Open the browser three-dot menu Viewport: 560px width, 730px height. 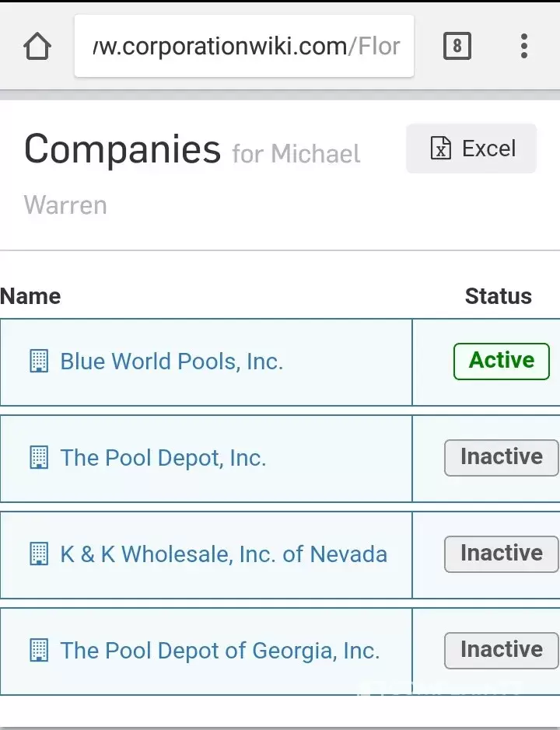tap(524, 46)
